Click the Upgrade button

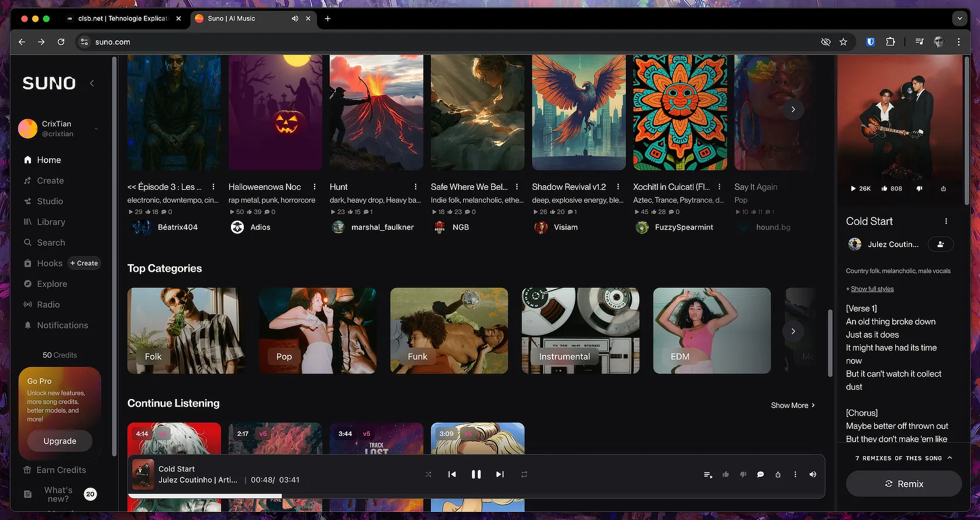coord(60,441)
